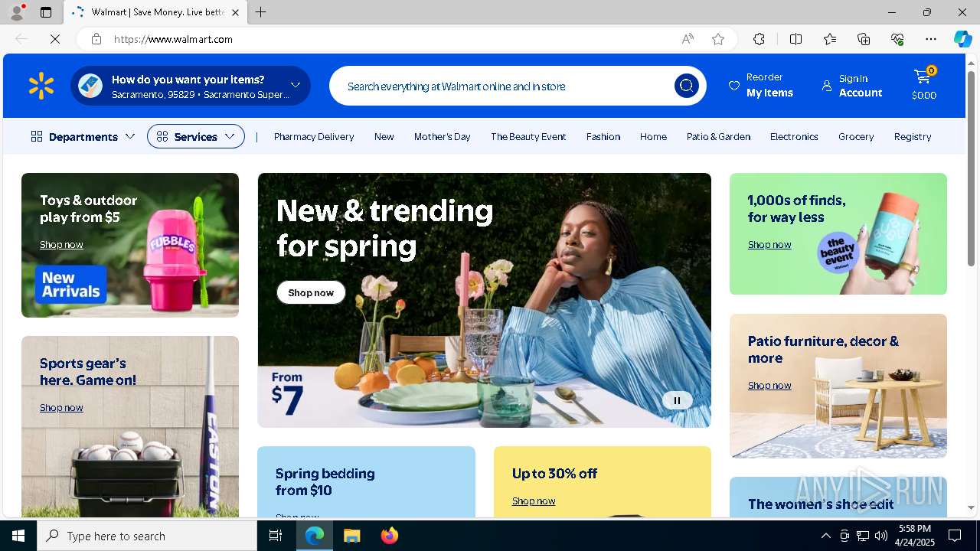This screenshot has width=980, height=551.
Task: Click Shop now under Toys & outdoor play
Action: tap(61, 244)
